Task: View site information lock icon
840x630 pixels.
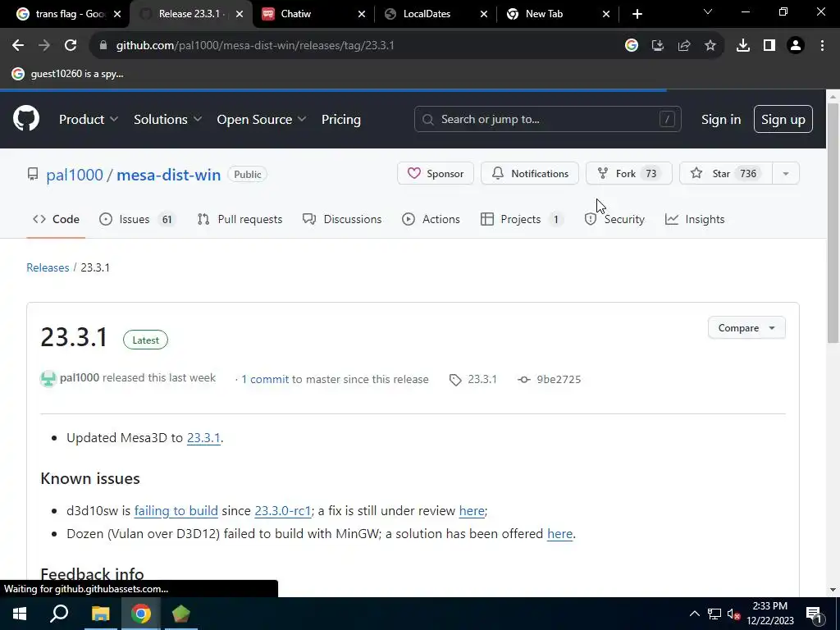Action: click(103, 46)
